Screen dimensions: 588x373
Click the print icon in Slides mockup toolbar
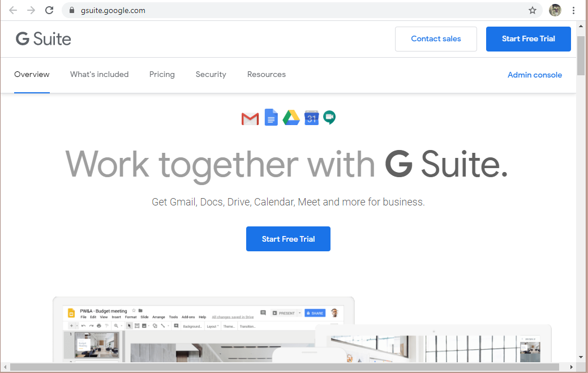point(98,326)
